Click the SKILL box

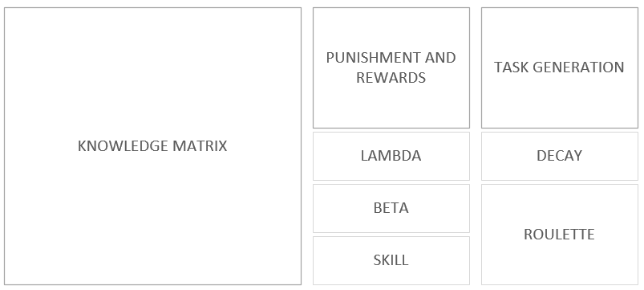click(391, 260)
